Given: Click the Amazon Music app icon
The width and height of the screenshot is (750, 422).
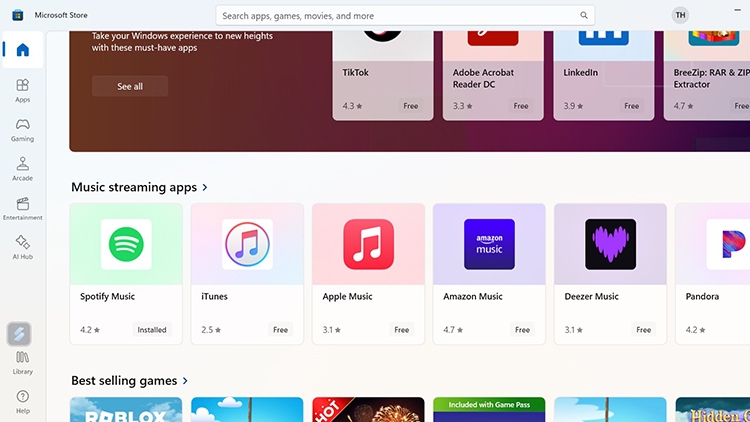Looking at the screenshot, I should 489,244.
